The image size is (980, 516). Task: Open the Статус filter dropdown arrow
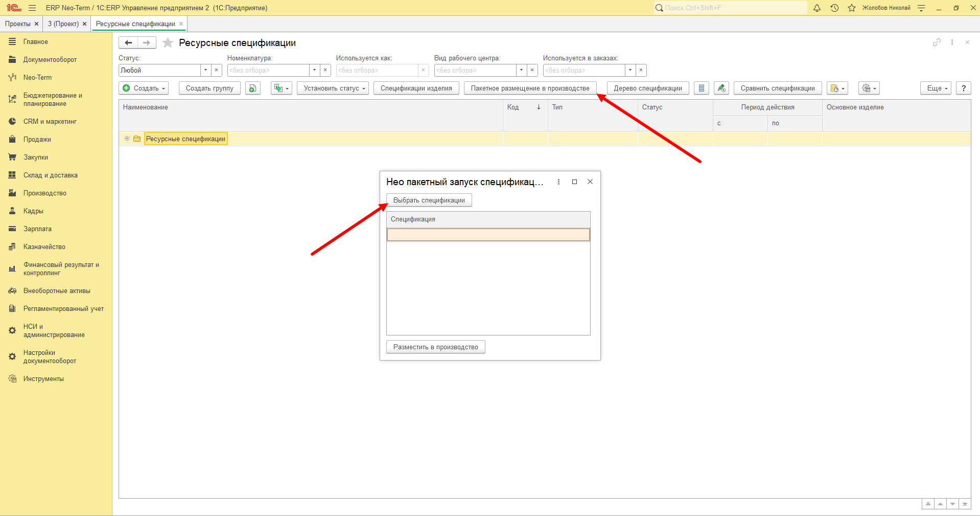[x=205, y=70]
